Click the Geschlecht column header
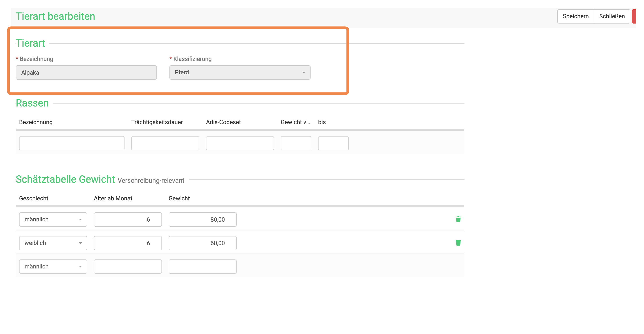Image resolution: width=644 pixels, height=334 pixels. tap(34, 198)
